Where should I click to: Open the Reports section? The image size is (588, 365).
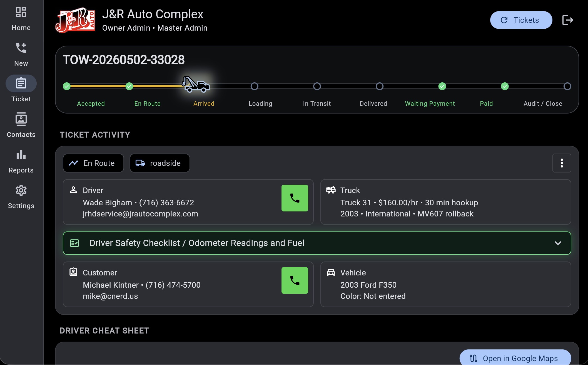[x=21, y=161]
